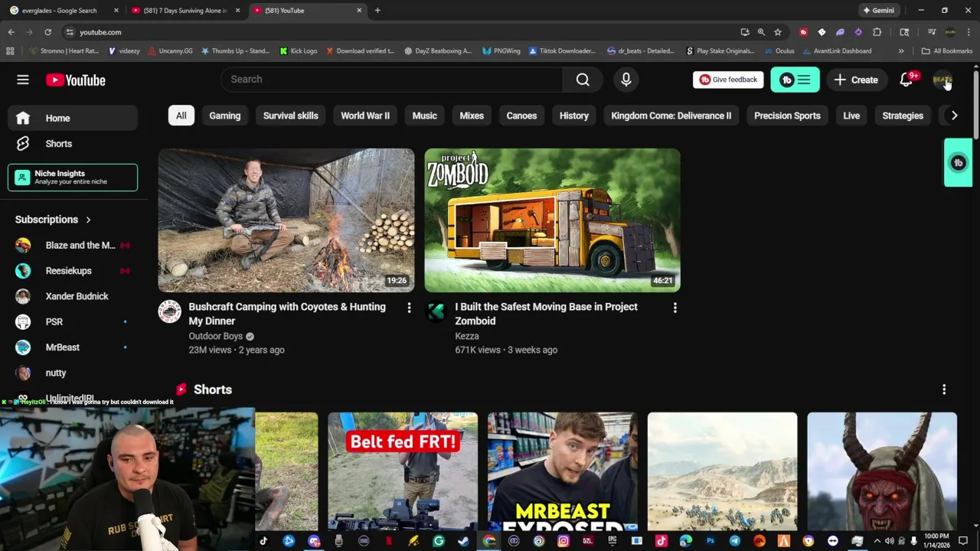Open the media control icon in Chrome toolbar
Screen dimensions: 980x551
coord(932,32)
